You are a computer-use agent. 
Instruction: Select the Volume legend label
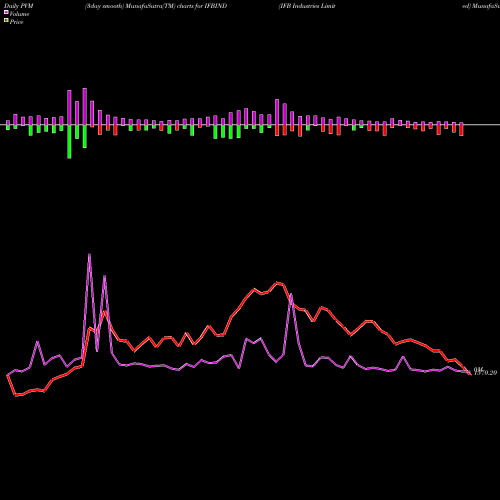coord(19,14)
